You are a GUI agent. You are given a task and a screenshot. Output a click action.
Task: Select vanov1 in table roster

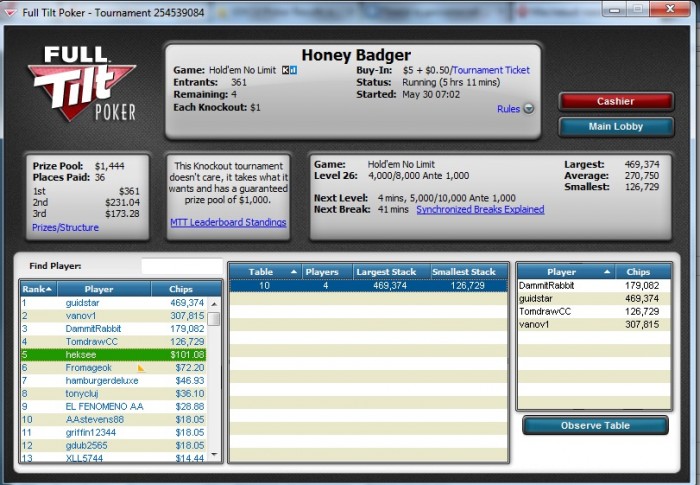pos(594,324)
